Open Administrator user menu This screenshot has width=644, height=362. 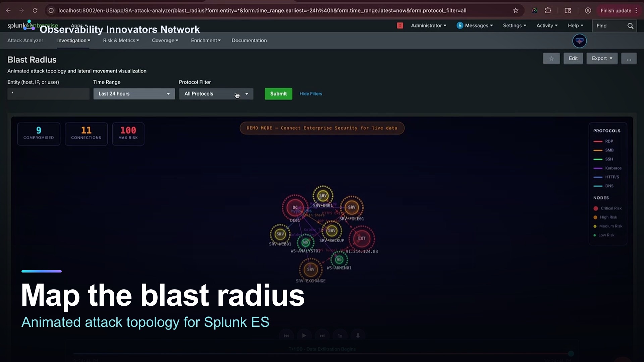429,25
